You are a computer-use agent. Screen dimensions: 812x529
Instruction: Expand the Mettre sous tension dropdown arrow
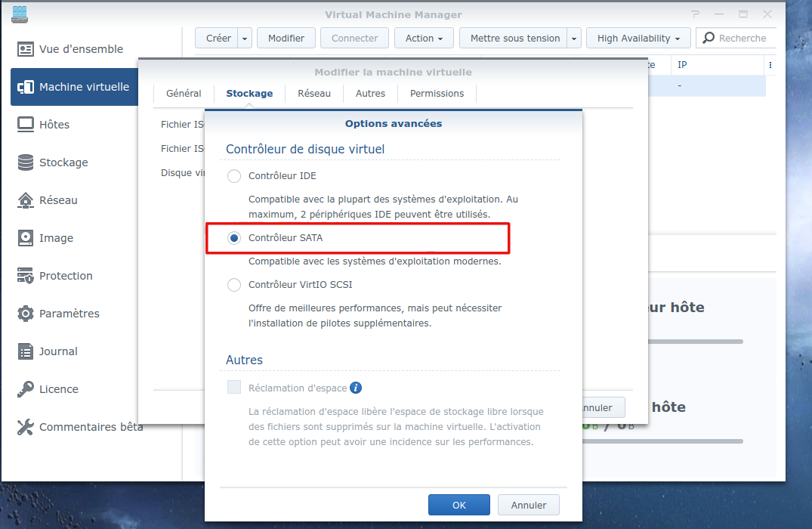pyautogui.click(x=574, y=39)
